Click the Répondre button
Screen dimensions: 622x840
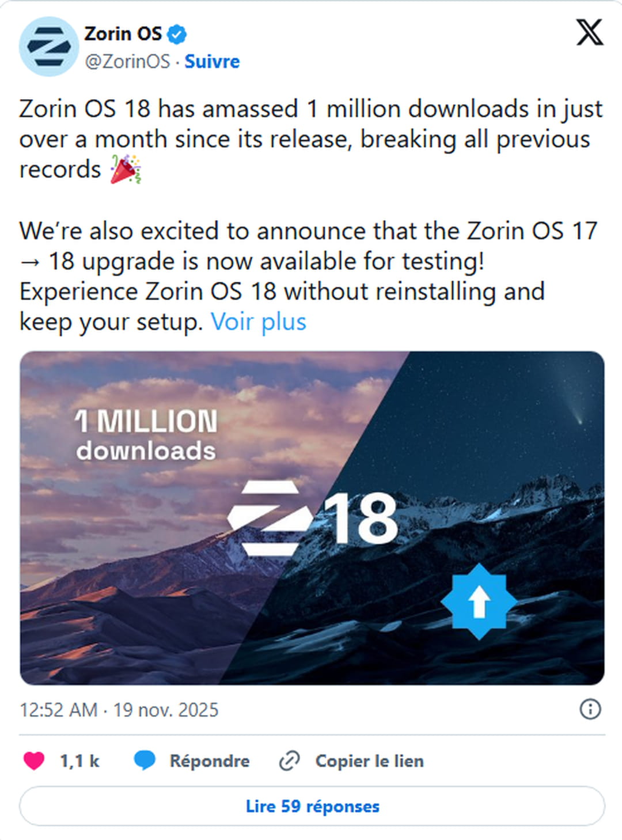[209, 761]
